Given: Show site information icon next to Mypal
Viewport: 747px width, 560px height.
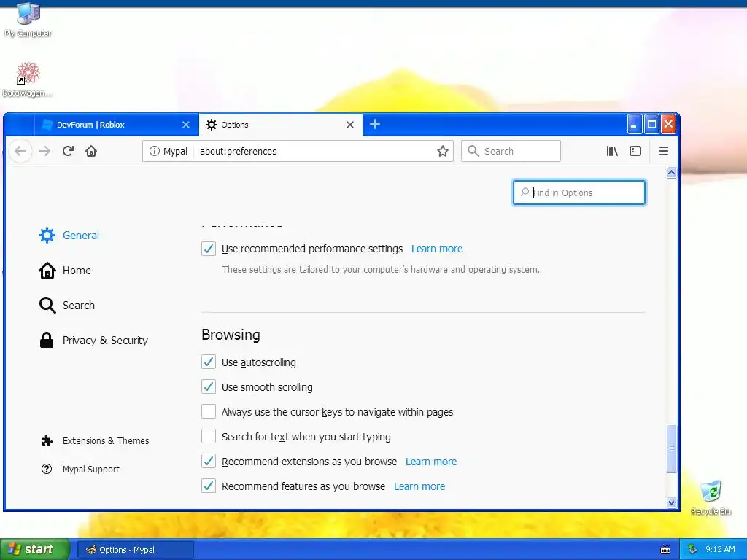Looking at the screenshot, I should click(x=155, y=152).
